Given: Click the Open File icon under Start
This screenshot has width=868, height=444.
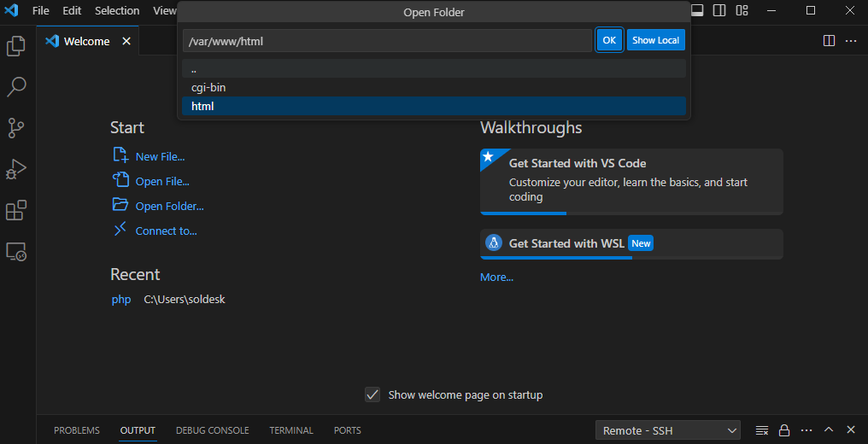Looking at the screenshot, I should [x=120, y=179].
